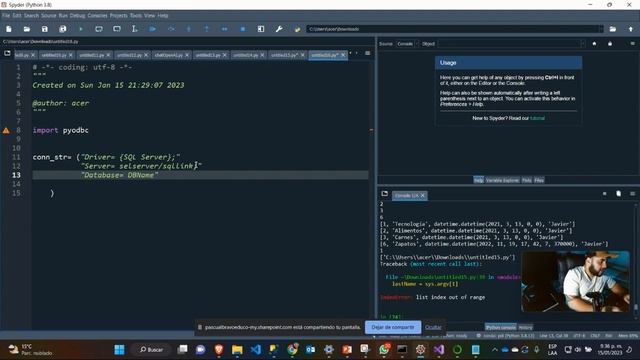Switch to Variable Explorer tab
640x360 pixels.
[502, 180]
